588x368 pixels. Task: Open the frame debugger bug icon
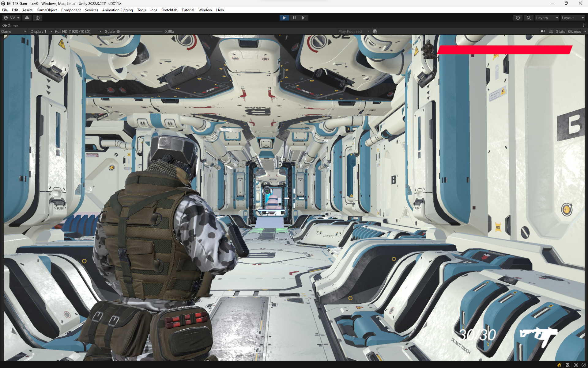[x=375, y=31]
